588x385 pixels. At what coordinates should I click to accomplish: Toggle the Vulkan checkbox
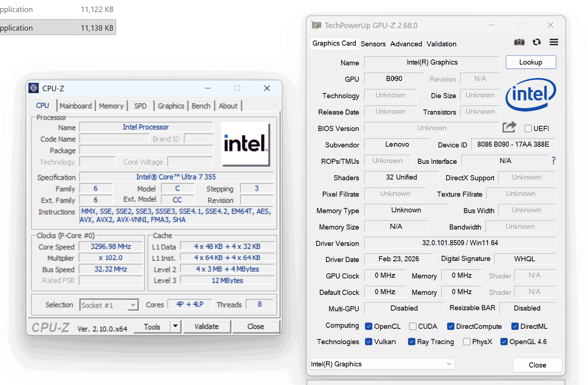369,342
